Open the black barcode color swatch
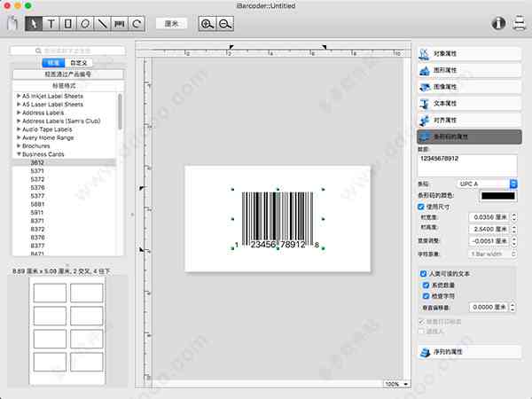532x399 pixels. [x=498, y=196]
